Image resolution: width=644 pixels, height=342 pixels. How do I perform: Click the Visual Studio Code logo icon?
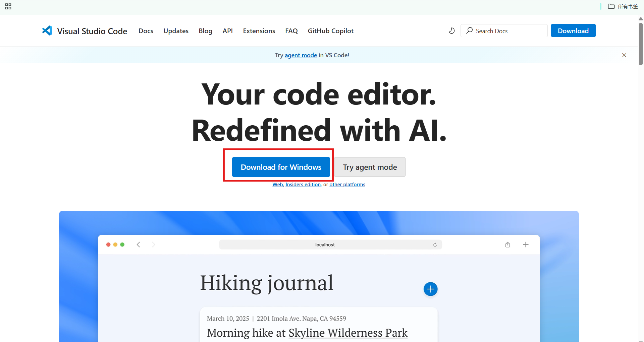(47, 30)
